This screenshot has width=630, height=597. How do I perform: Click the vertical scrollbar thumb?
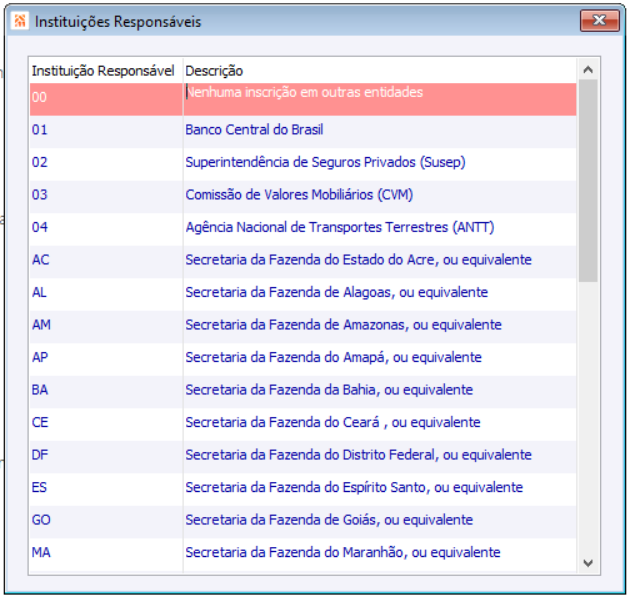coord(588,181)
